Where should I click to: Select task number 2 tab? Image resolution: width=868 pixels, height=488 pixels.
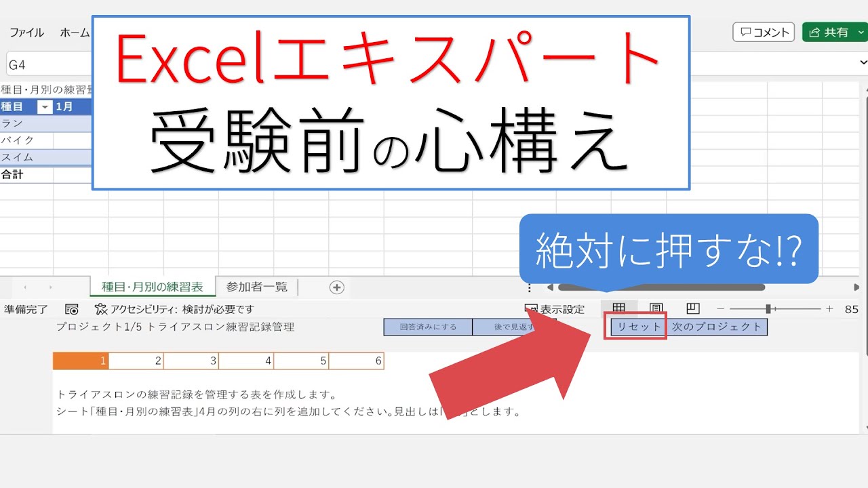[136, 361]
